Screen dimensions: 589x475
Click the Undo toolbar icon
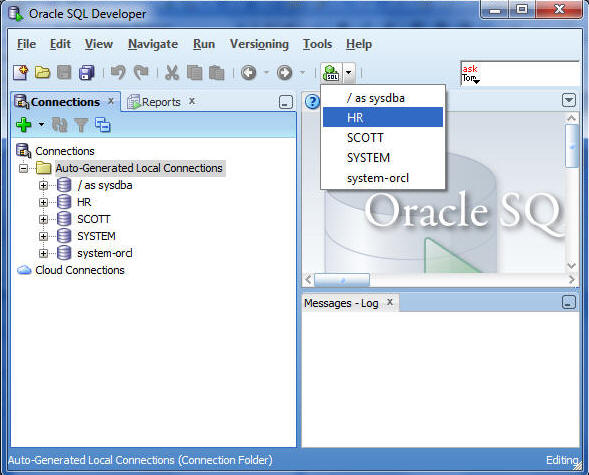[x=118, y=72]
